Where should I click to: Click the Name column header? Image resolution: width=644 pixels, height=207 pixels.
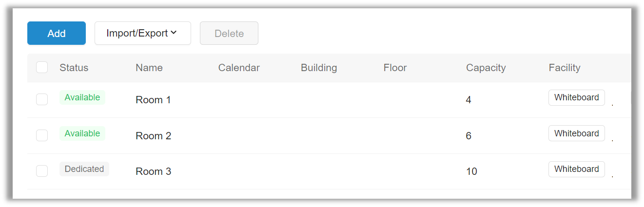coord(149,68)
